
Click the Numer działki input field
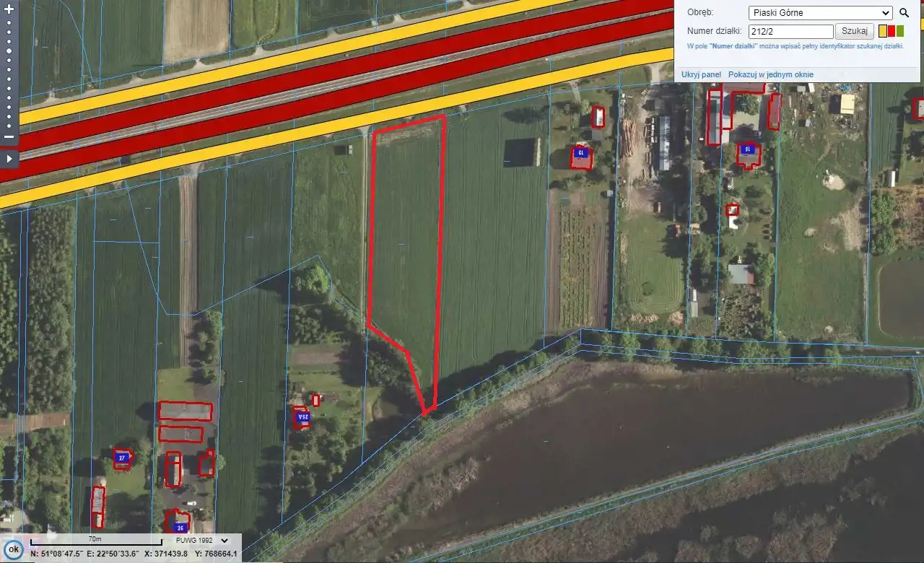click(x=790, y=32)
